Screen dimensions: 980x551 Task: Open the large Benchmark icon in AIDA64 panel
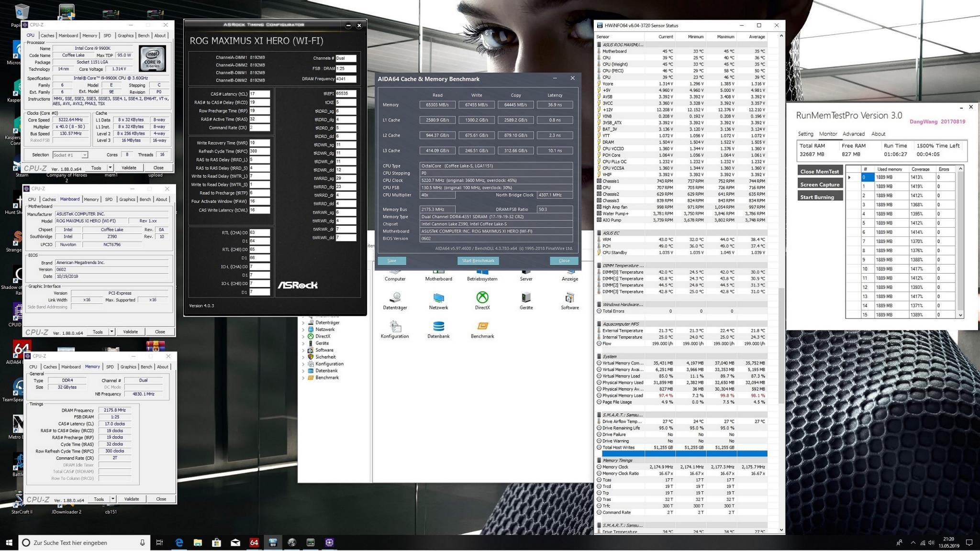(482, 327)
